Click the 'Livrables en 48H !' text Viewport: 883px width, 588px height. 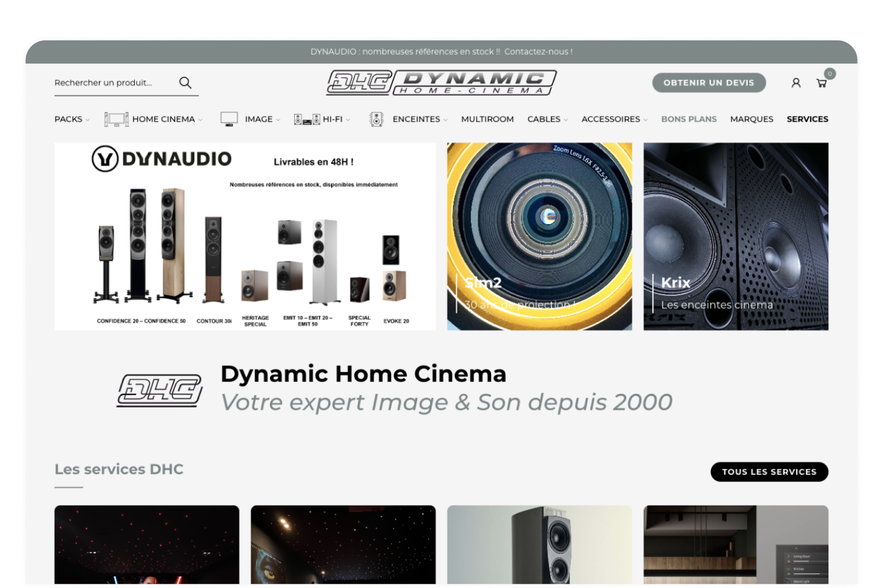tap(314, 162)
